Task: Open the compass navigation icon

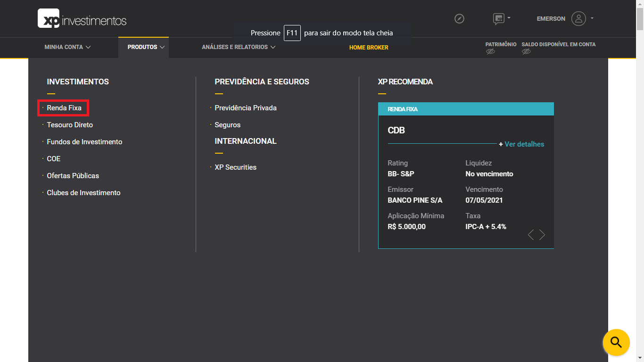Action: click(x=459, y=19)
